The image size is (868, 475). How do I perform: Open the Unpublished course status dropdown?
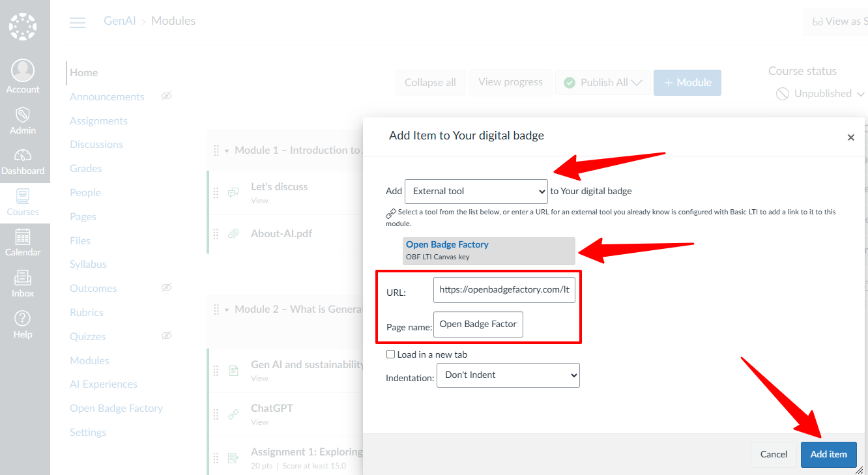[x=861, y=94]
